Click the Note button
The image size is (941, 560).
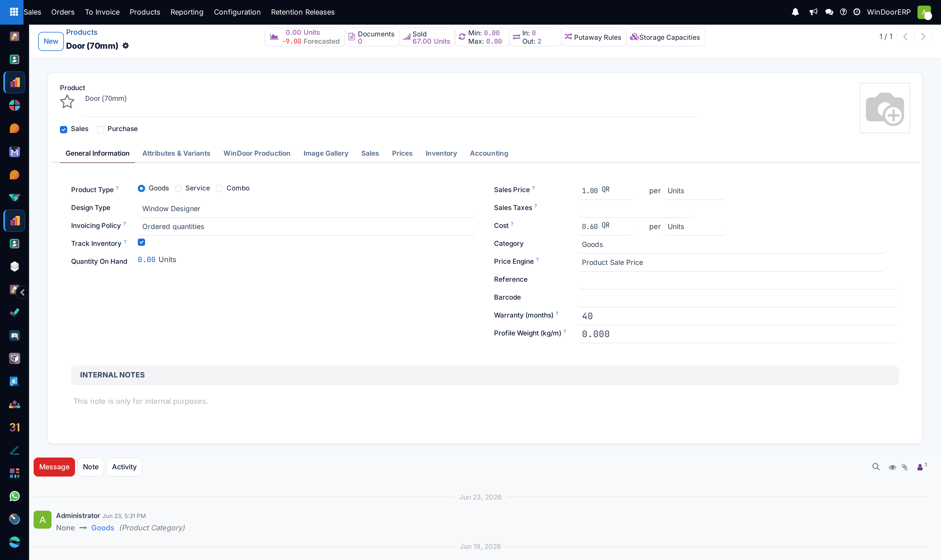tap(90, 467)
